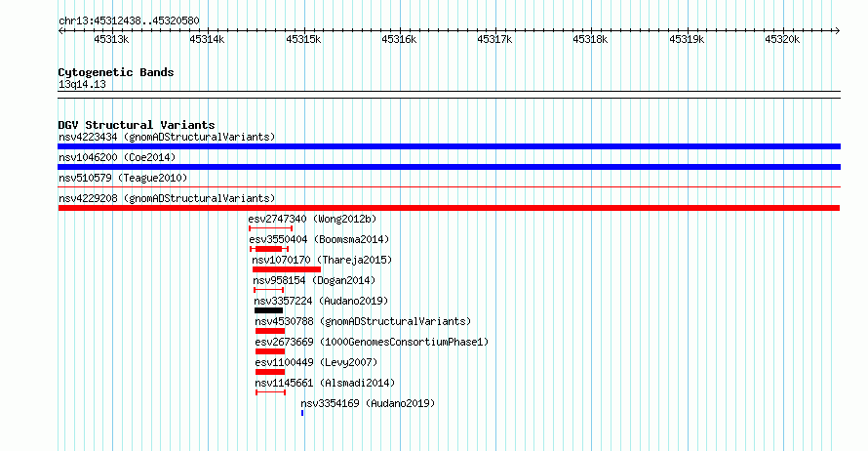The image size is (868, 451).
Task: Click the DGV Structural Variants track title
Action: (x=137, y=125)
